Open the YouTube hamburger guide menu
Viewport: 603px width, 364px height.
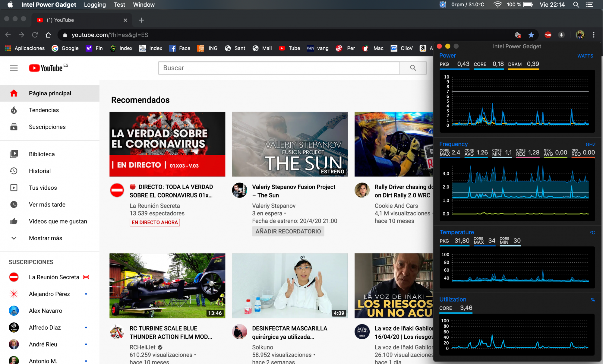[x=14, y=68]
